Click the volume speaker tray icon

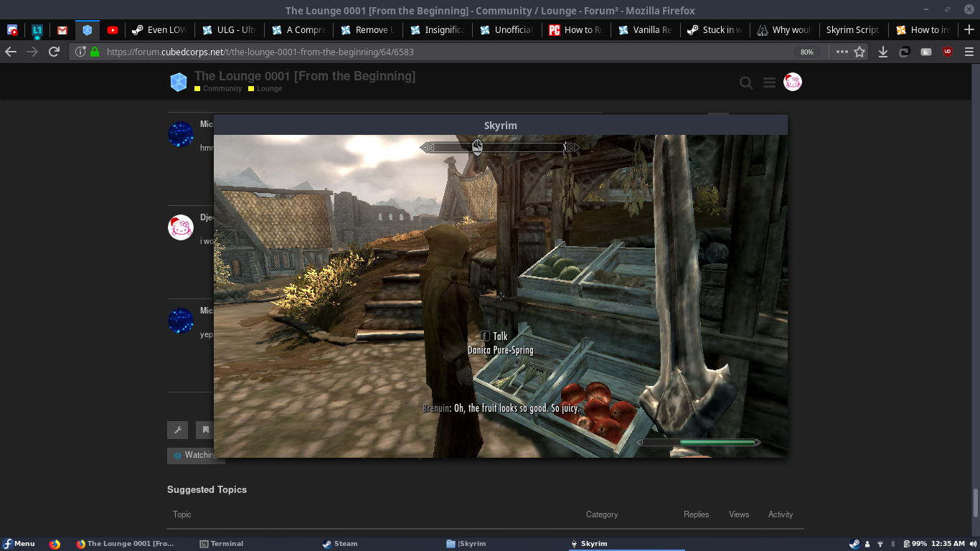coord(972,544)
